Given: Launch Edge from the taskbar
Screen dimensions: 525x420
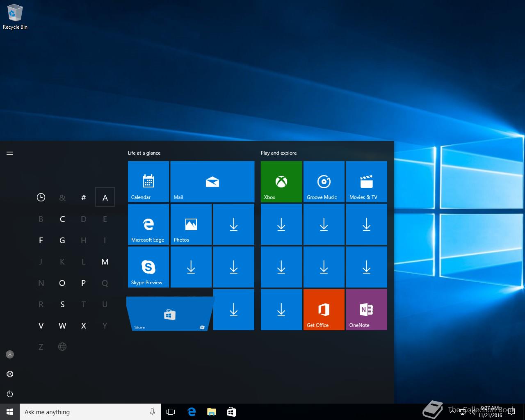Looking at the screenshot, I should (x=192, y=412).
